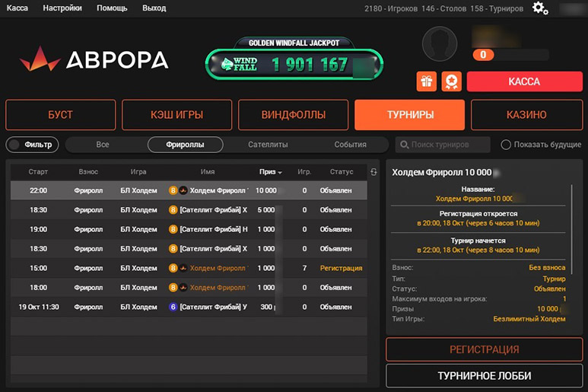The width and height of the screenshot is (588, 392).
Task: Toggle the Фильтр switch
Action: click(15, 145)
